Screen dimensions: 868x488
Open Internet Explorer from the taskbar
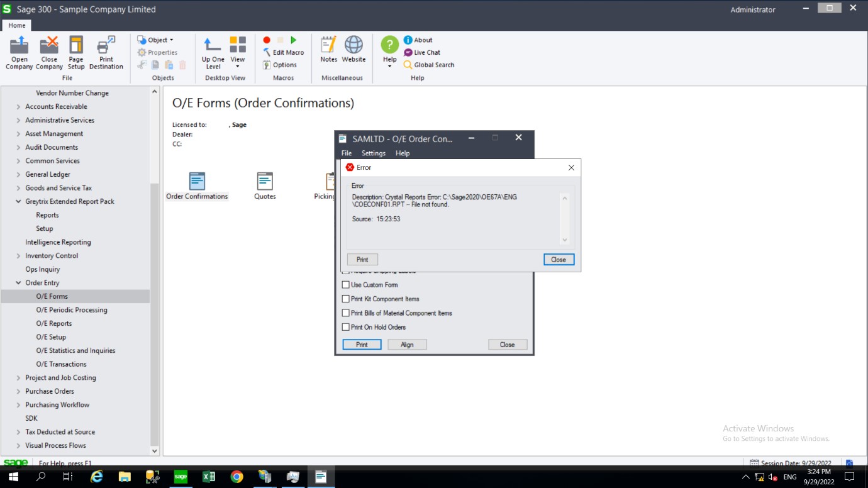(x=97, y=477)
